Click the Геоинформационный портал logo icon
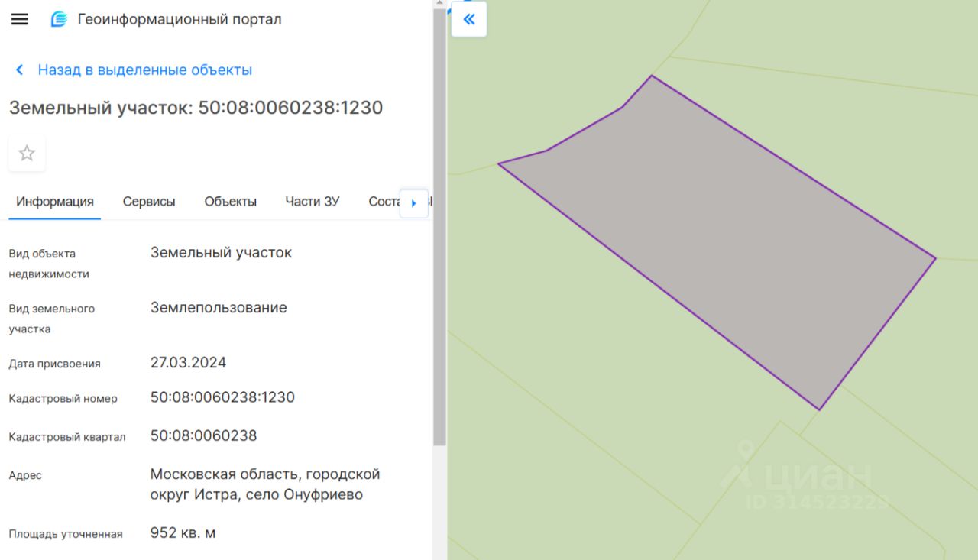The width and height of the screenshot is (978, 560). click(59, 19)
